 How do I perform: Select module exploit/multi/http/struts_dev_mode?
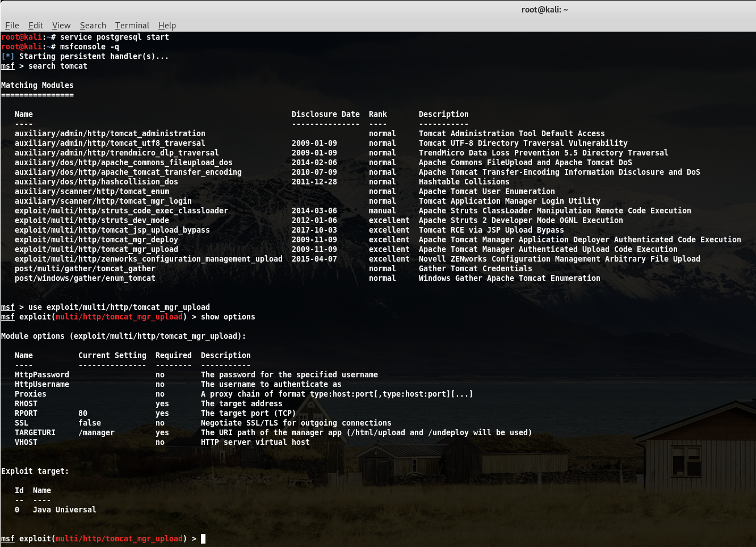(x=92, y=220)
